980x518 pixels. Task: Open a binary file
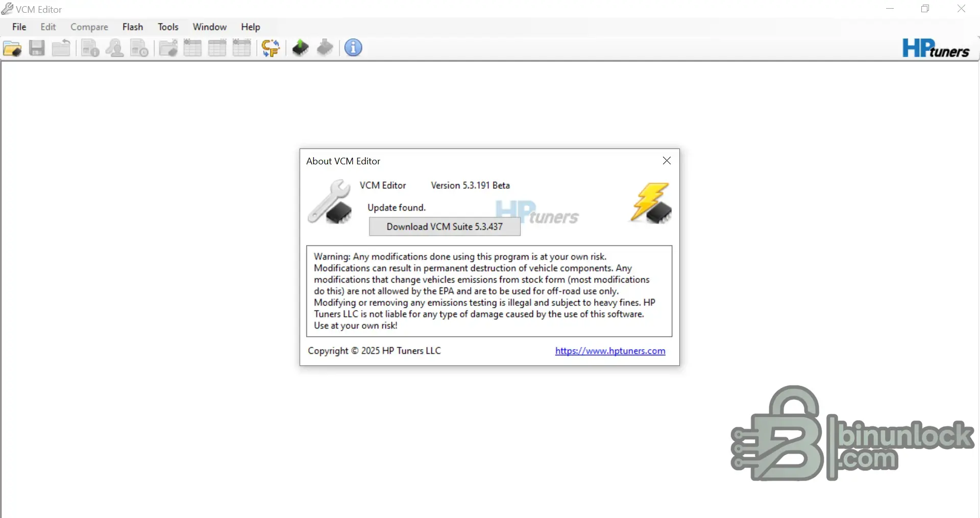13,48
